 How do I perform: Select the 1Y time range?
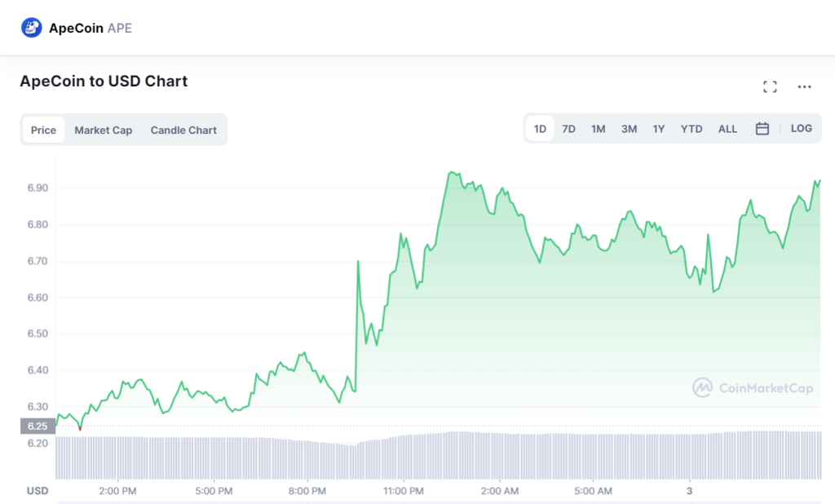coord(659,129)
